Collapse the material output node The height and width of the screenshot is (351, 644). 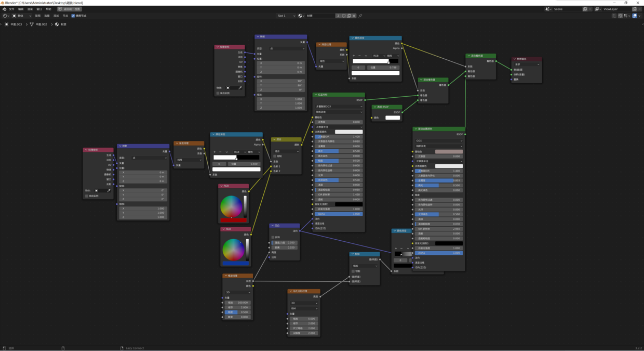coord(515,59)
